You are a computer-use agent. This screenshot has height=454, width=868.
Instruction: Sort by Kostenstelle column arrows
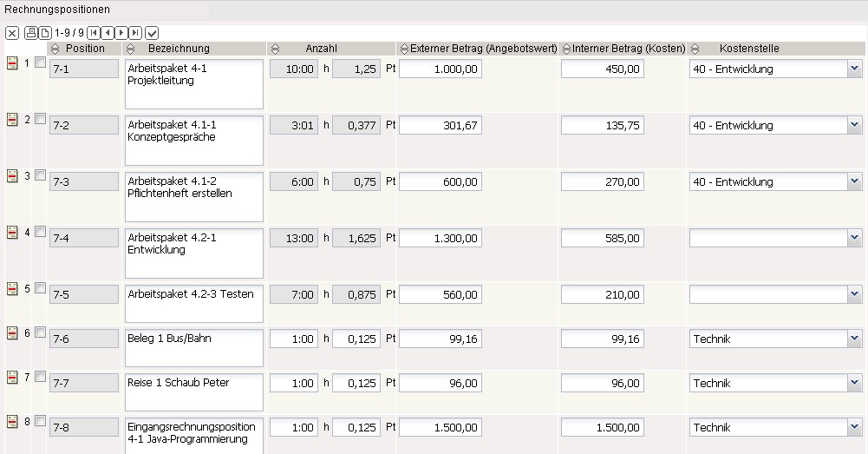point(695,49)
